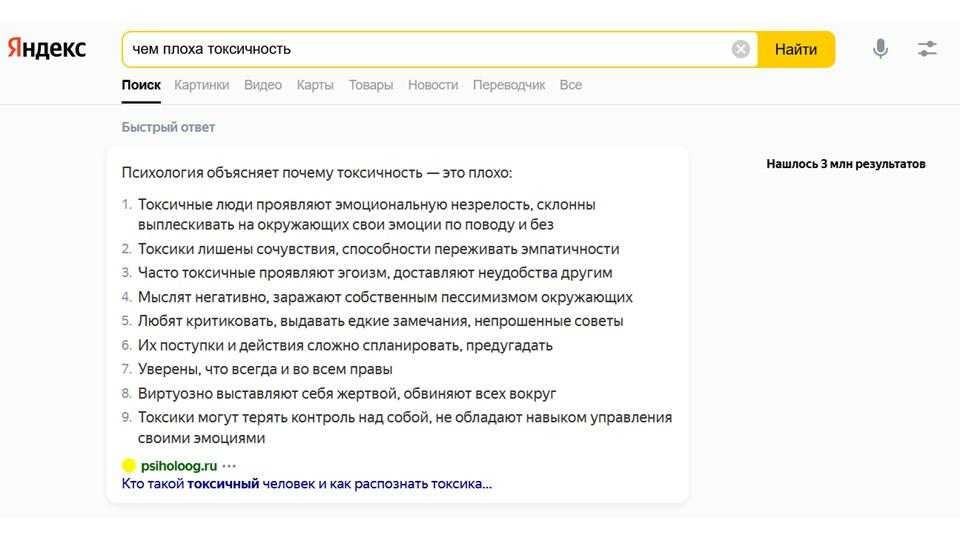Expand the Все services tab
This screenshot has height=540, width=960.
(x=571, y=85)
